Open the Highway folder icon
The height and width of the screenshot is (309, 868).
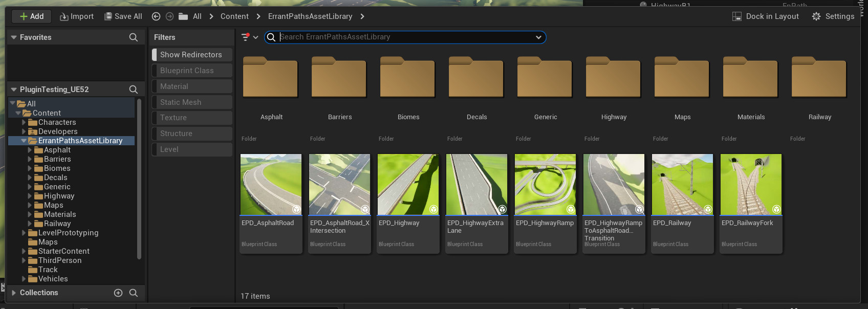click(x=614, y=78)
